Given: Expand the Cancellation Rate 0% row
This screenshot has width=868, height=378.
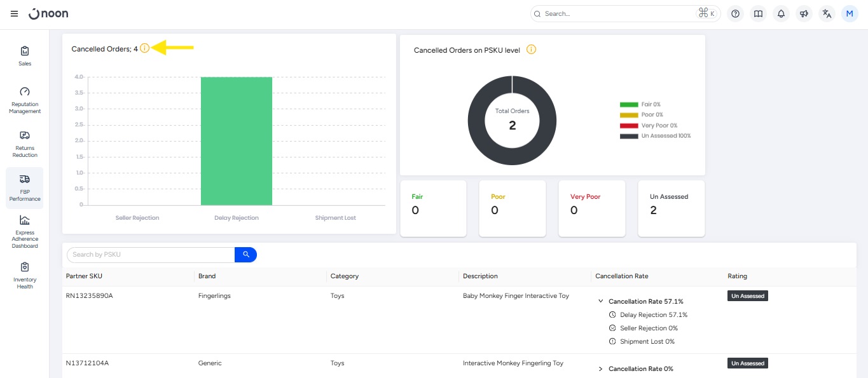Looking at the screenshot, I should pyautogui.click(x=601, y=369).
